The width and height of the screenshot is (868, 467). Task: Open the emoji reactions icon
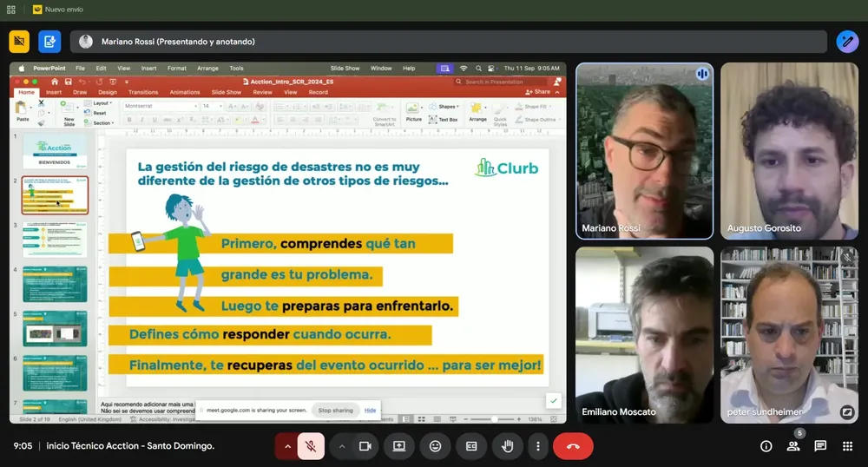pyautogui.click(x=435, y=446)
